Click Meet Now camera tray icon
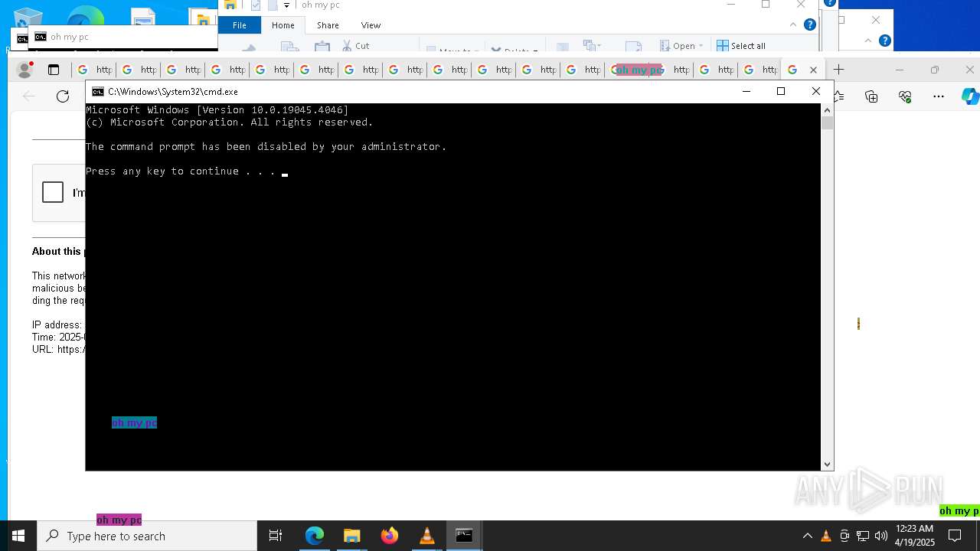 click(x=844, y=536)
